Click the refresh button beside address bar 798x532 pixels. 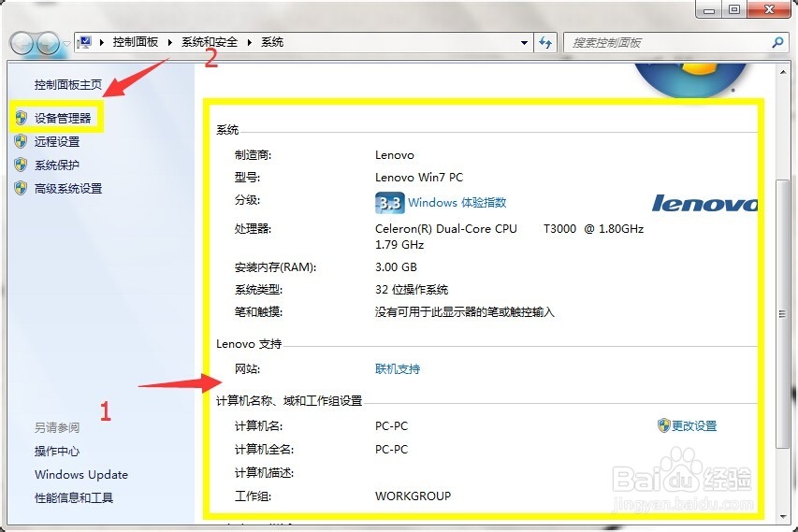click(545, 43)
